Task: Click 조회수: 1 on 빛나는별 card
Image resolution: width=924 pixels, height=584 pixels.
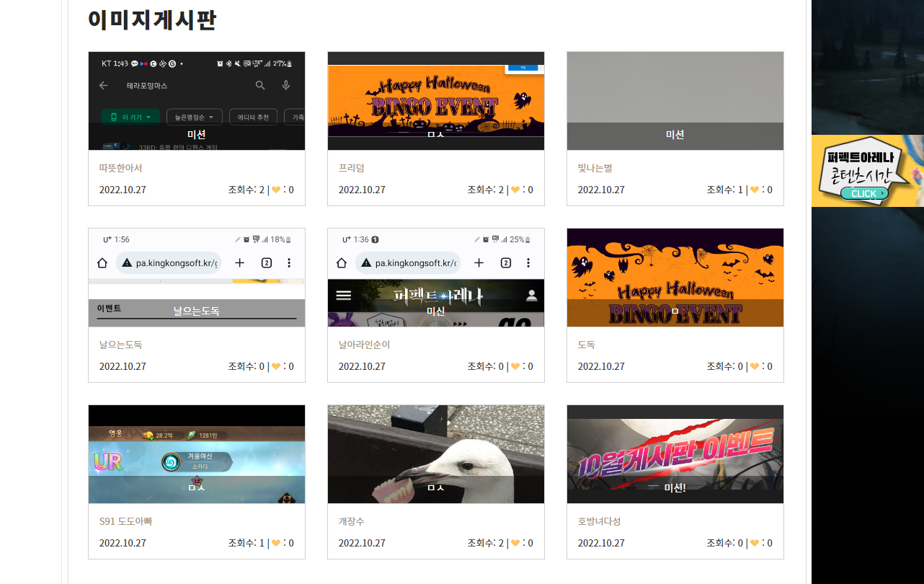Action: [x=725, y=190]
